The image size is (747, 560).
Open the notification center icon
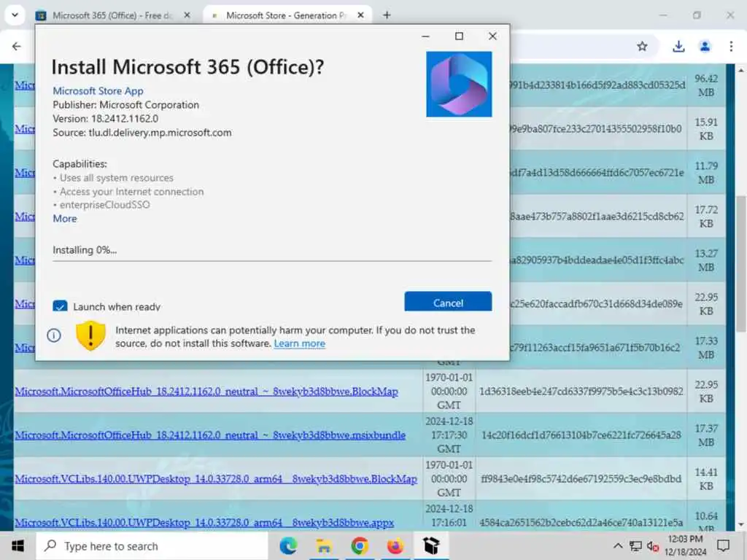(724, 545)
